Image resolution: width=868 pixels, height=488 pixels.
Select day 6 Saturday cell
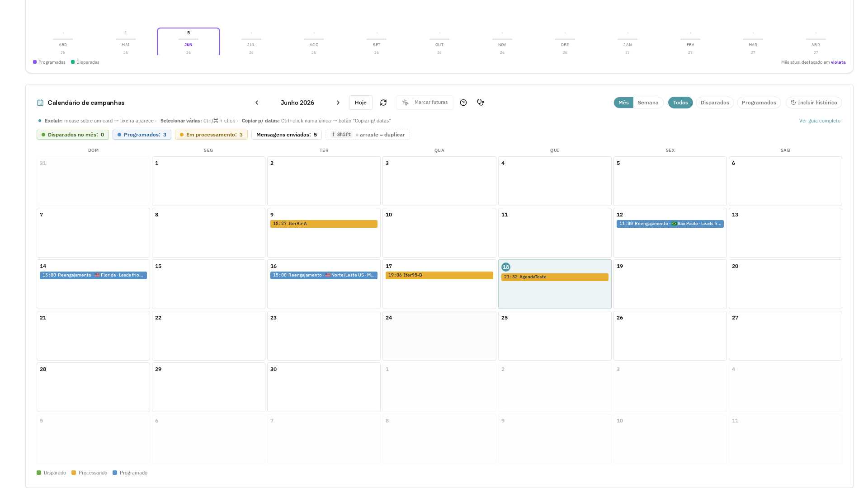[785, 181]
